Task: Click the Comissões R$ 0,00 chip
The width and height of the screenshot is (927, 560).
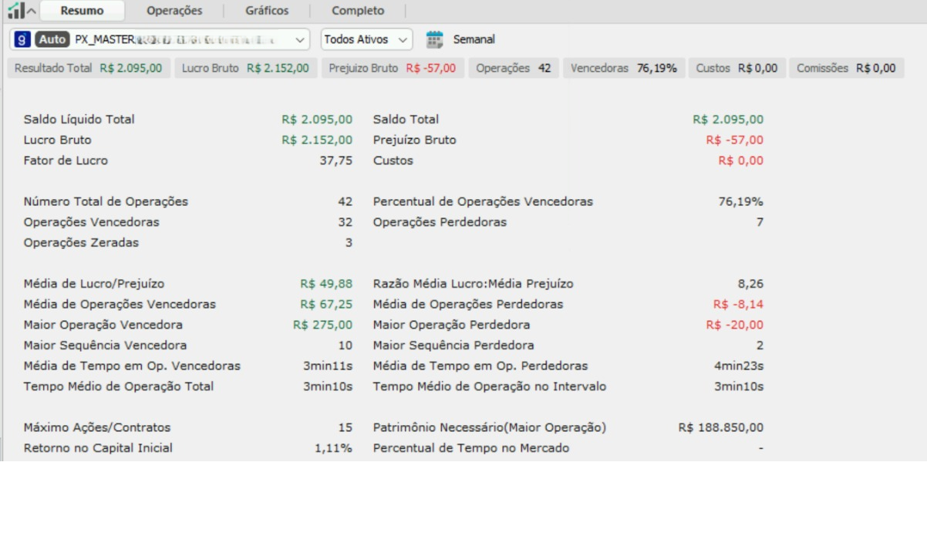Action: [x=846, y=68]
